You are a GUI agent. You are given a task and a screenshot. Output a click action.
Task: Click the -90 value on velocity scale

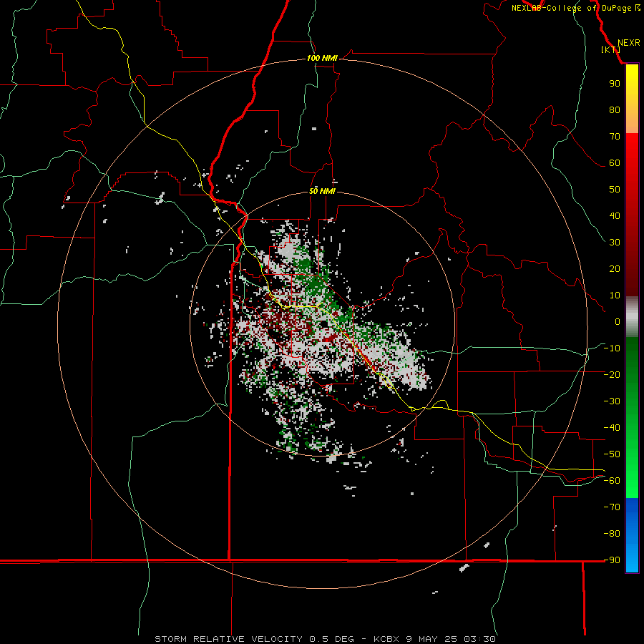click(612, 560)
